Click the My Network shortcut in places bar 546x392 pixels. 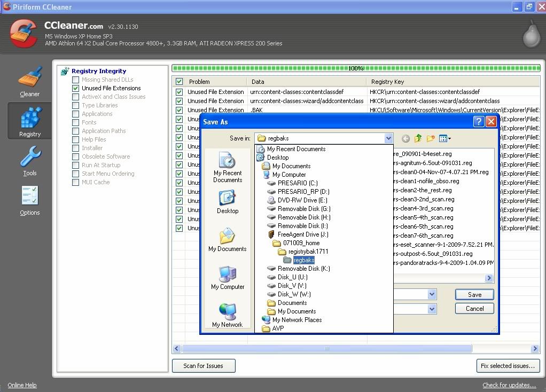tap(228, 316)
